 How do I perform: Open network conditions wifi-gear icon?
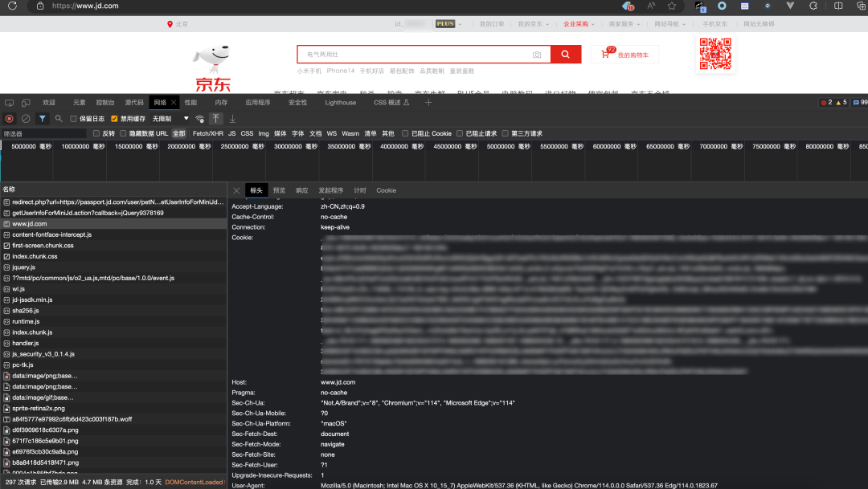[200, 119]
